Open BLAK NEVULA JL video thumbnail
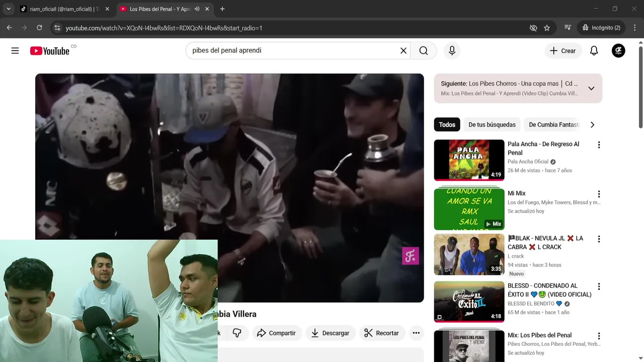This screenshot has height=362, width=644. [x=469, y=254]
